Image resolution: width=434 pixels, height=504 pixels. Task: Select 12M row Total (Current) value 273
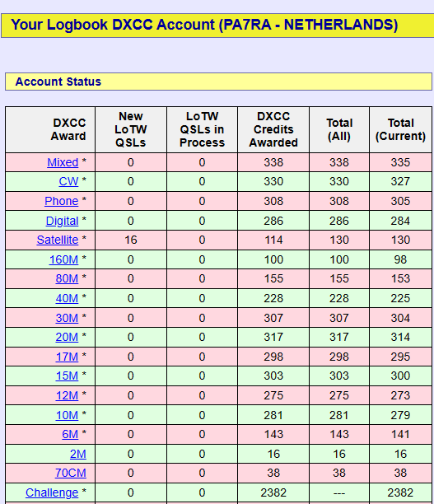400,395
